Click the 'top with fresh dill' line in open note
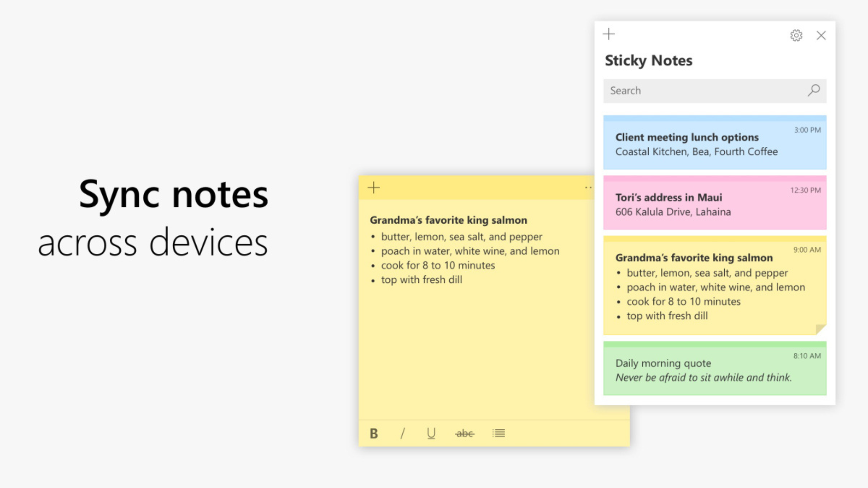Viewport: 868px width, 488px height. (421, 280)
